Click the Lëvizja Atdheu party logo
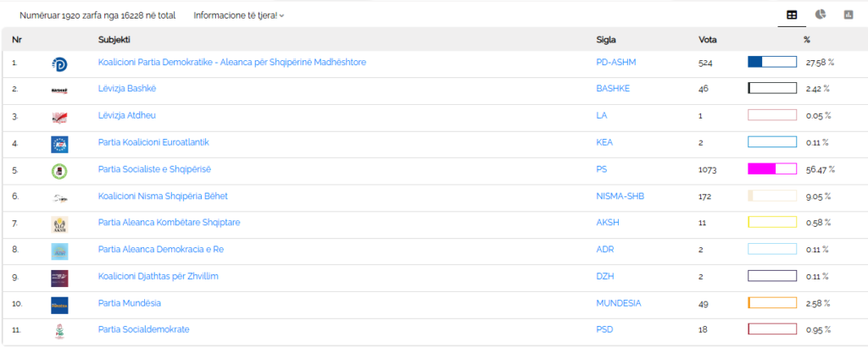Screen dimensions: 868x348 tap(59, 118)
